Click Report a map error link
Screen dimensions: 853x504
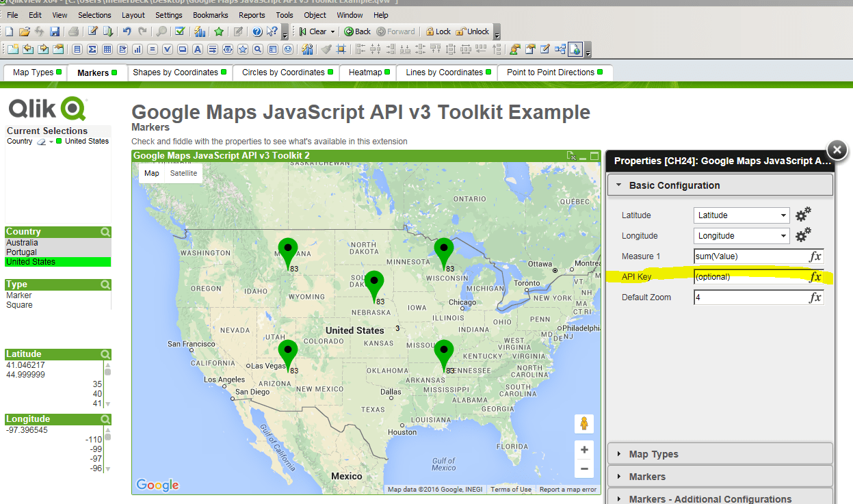[568, 490]
